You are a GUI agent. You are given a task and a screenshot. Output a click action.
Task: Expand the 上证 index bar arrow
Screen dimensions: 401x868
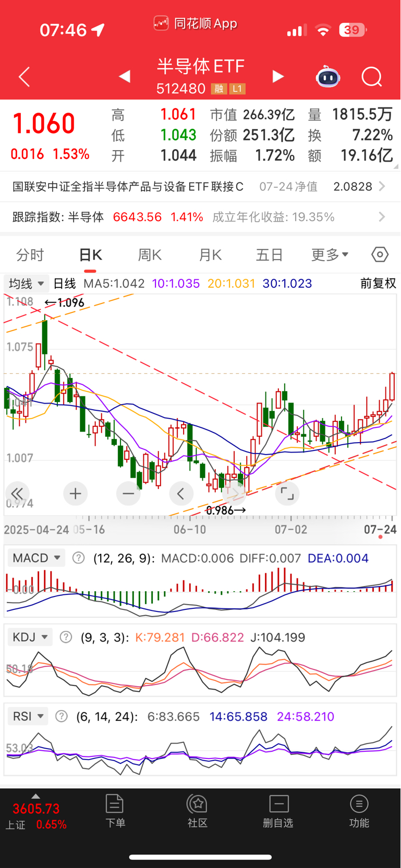[35, 796]
